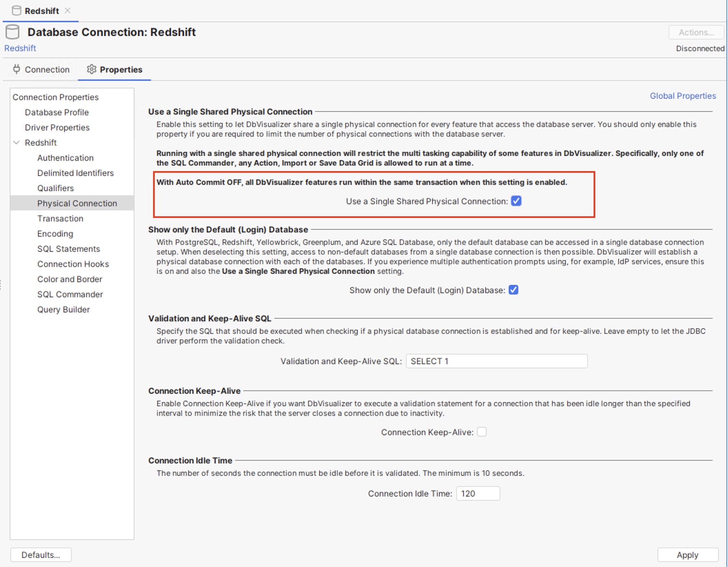Click the Connection Idle Time field
Image resolution: width=728 pixels, height=567 pixels.
478,494
